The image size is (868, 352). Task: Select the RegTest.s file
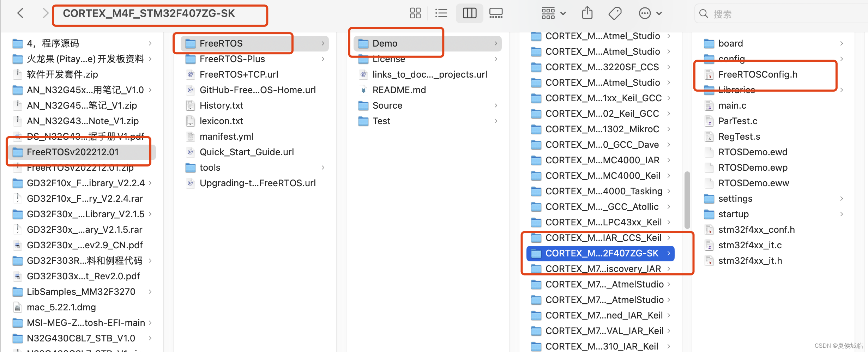[773, 136]
